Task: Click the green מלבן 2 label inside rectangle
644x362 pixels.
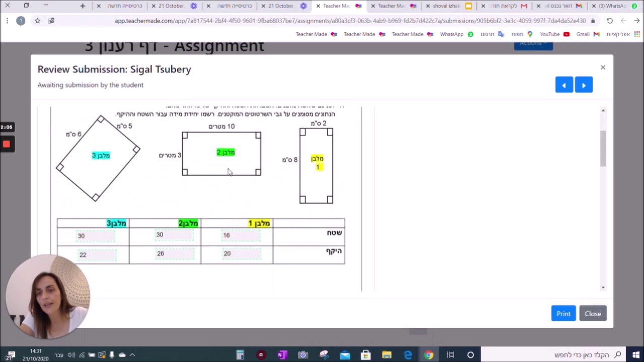Action: point(225,152)
